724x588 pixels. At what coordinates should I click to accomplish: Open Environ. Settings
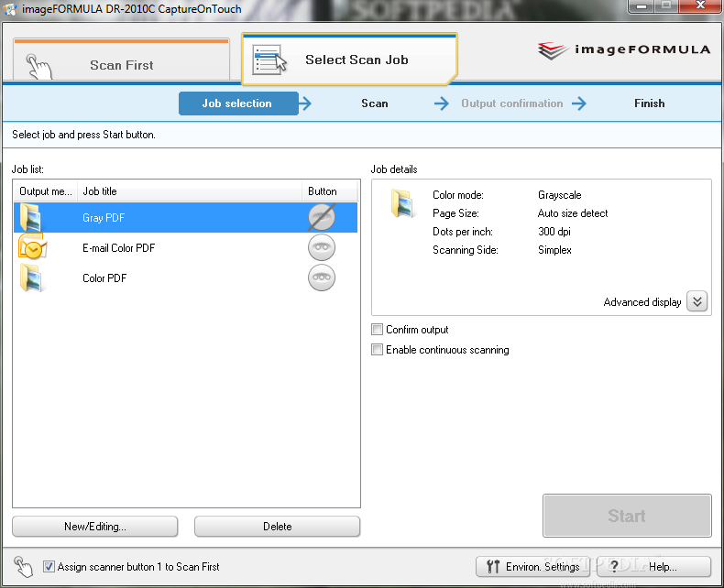[x=532, y=566]
